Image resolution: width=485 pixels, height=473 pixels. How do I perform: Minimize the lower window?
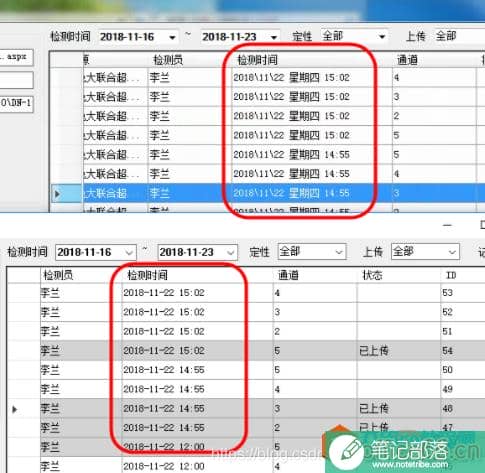[447, 226]
